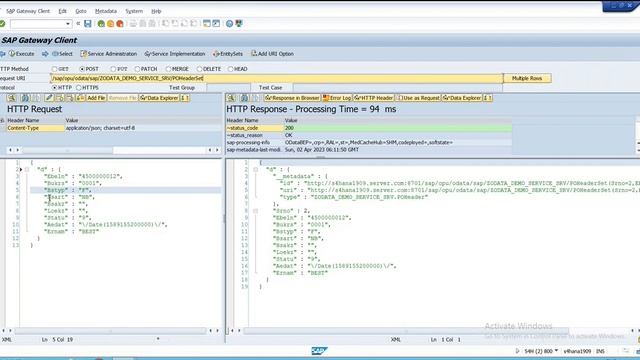Click the Test Case input field
This screenshot has height=360, width=640.
pos(398,88)
